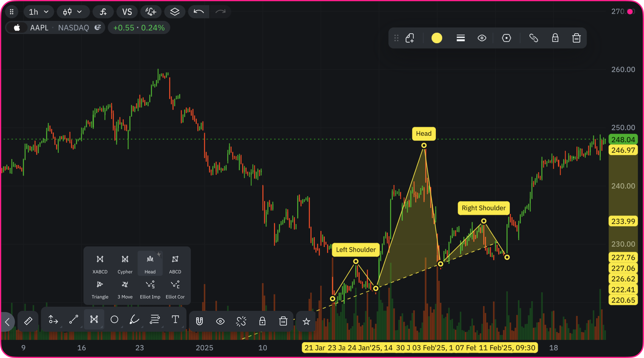The height and width of the screenshot is (358, 644).
Task: Select the brush drawing tool
Action: click(134, 320)
